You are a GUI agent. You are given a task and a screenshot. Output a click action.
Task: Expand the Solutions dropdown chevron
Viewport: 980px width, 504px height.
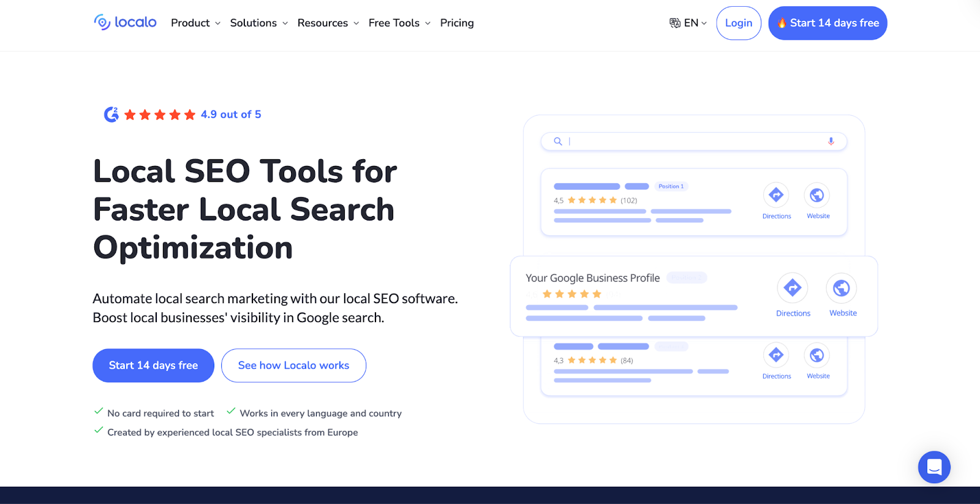coord(285,23)
